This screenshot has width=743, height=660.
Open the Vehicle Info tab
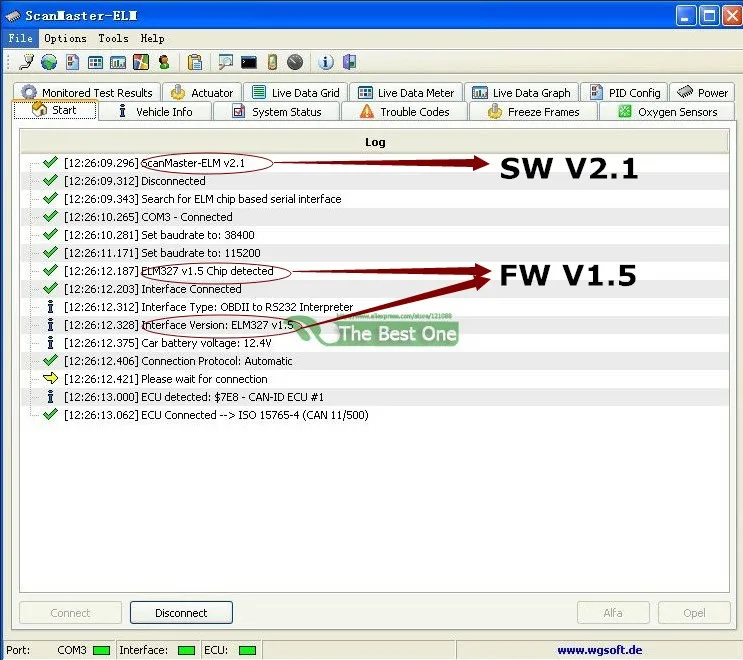[x=155, y=112]
